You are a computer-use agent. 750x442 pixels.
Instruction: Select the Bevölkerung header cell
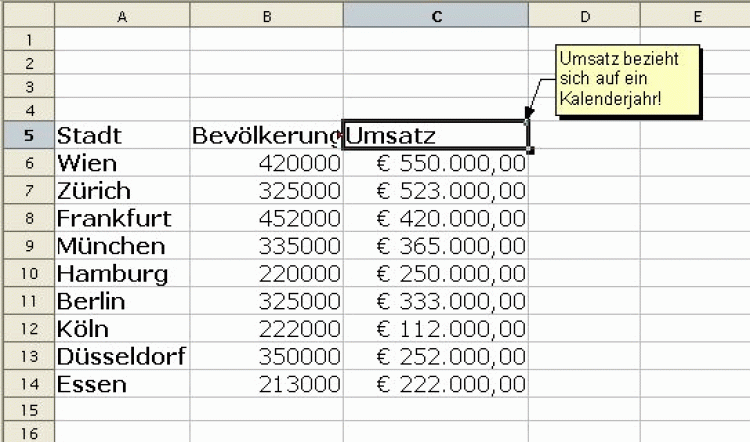coord(266,135)
